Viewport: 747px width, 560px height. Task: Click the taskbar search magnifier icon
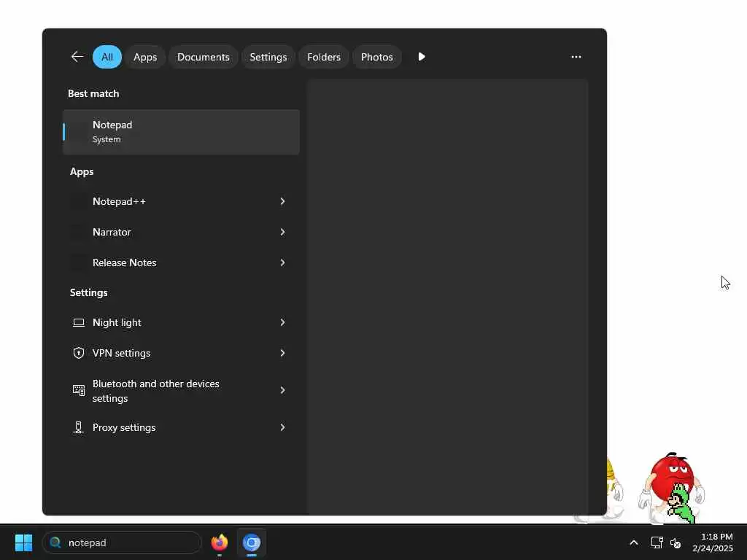55,542
